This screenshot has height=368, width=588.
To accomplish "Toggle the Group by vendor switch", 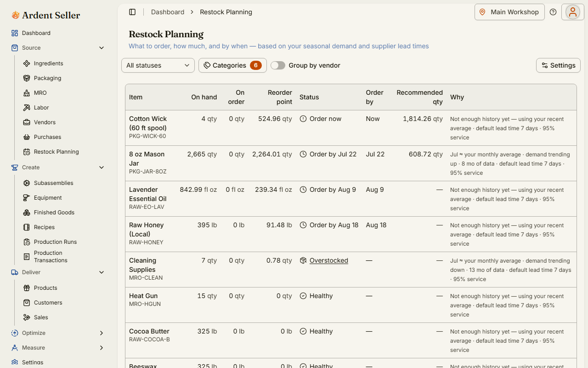I will [278, 65].
